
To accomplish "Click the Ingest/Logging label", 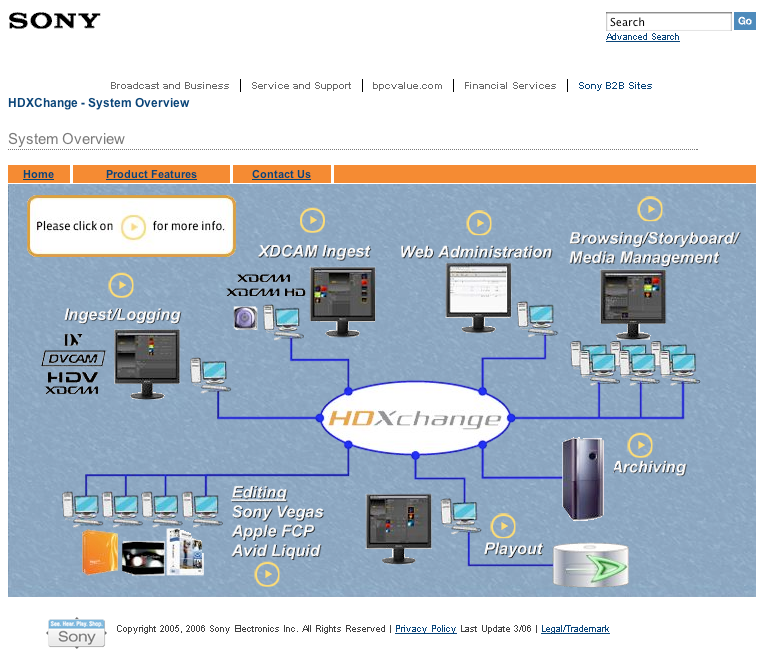I will [122, 315].
